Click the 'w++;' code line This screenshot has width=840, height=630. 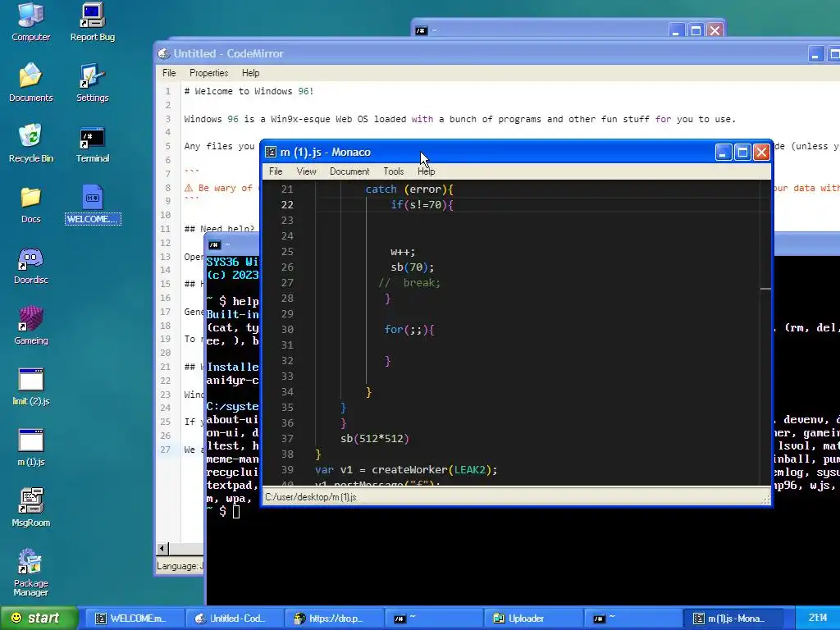(x=403, y=251)
